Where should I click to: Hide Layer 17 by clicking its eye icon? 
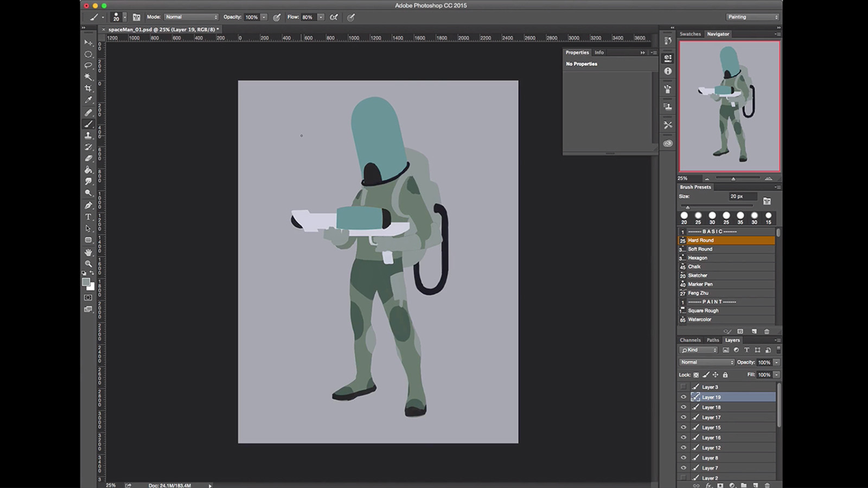point(684,417)
